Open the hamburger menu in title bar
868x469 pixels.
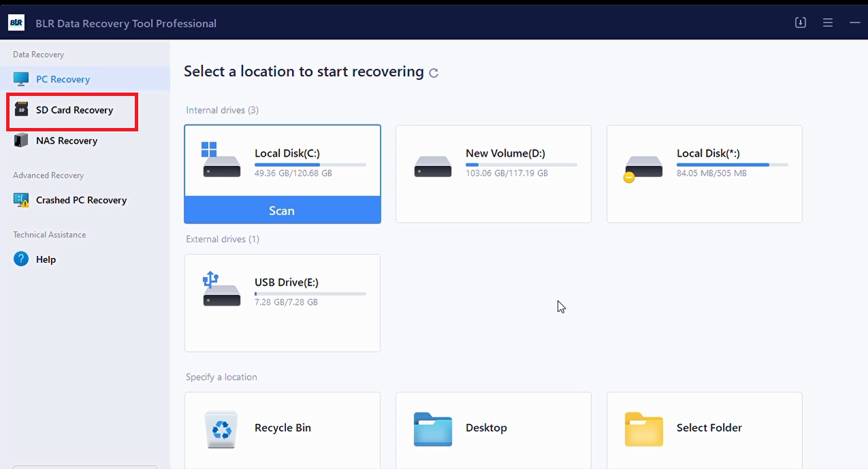click(x=828, y=22)
